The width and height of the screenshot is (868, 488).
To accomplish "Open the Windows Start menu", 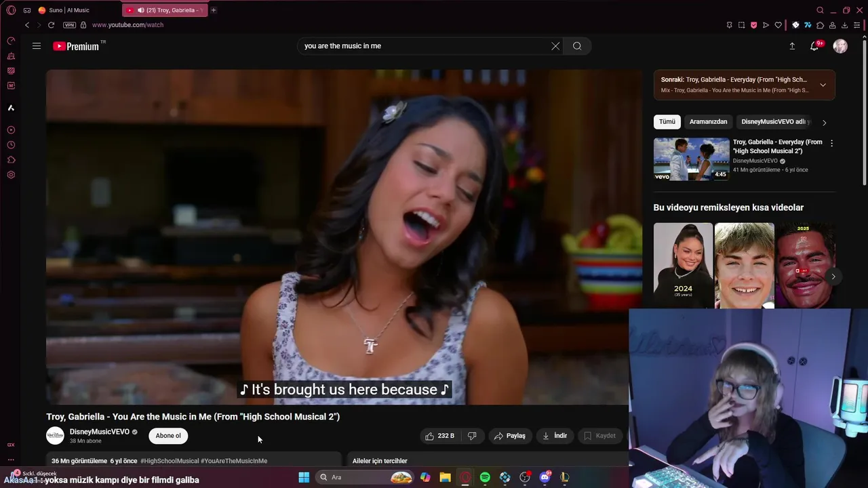I will click(x=304, y=477).
